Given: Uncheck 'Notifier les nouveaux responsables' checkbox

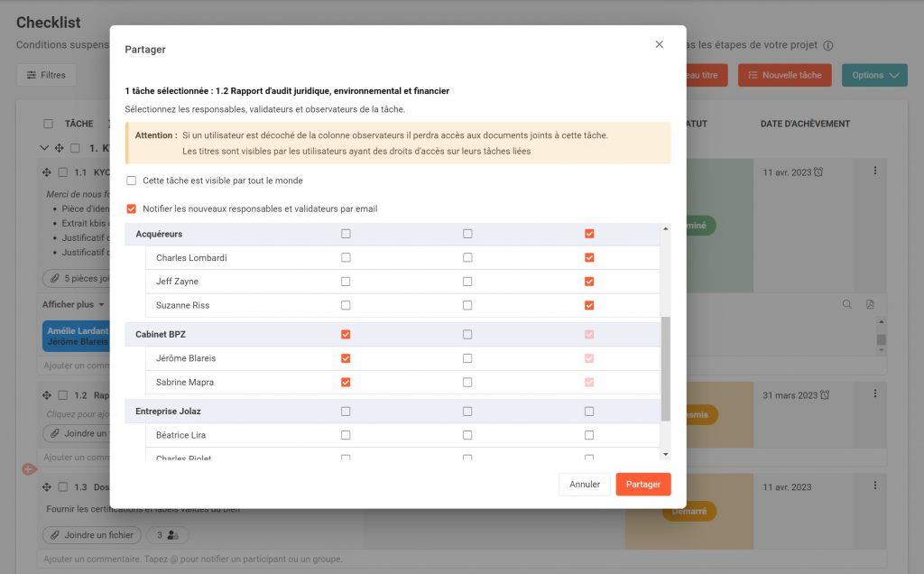Looking at the screenshot, I should (x=132, y=208).
